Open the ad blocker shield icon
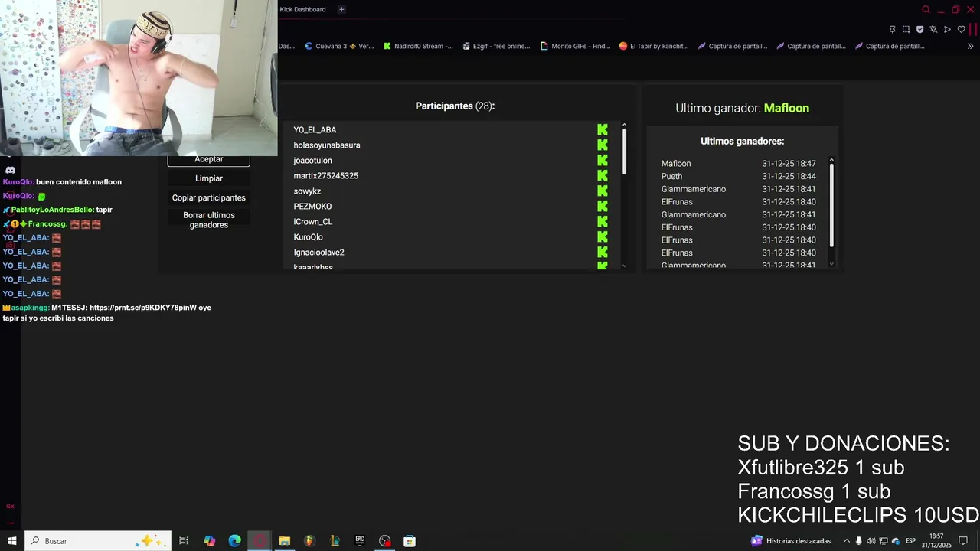 (920, 30)
